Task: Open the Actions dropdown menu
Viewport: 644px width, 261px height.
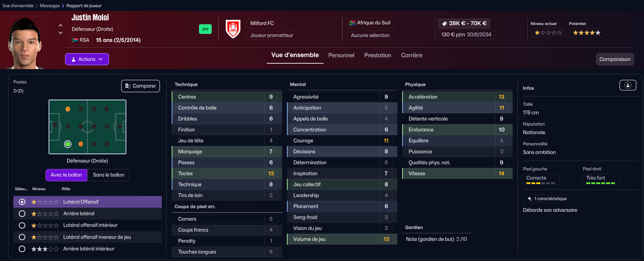Action: [x=87, y=59]
